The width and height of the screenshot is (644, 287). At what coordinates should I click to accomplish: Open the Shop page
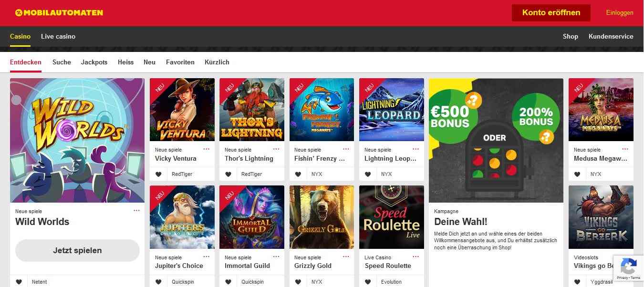pyautogui.click(x=570, y=36)
